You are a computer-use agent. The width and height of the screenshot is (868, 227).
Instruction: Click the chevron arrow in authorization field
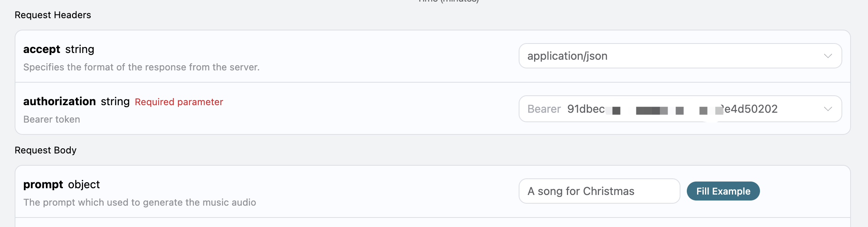[x=828, y=109]
